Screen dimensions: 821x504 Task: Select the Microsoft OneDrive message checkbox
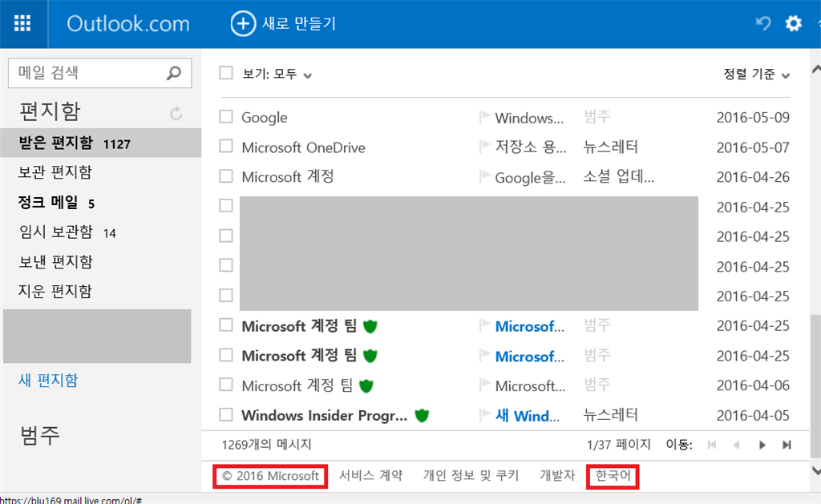225,146
